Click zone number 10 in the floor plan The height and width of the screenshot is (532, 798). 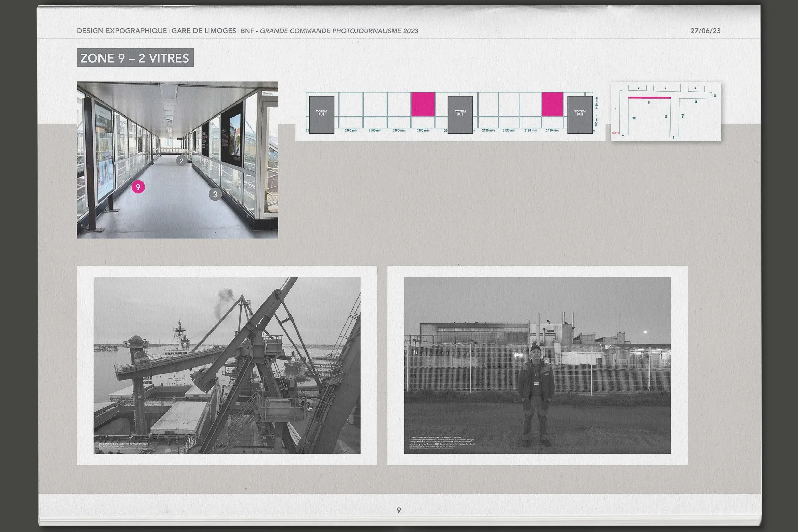tap(634, 118)
